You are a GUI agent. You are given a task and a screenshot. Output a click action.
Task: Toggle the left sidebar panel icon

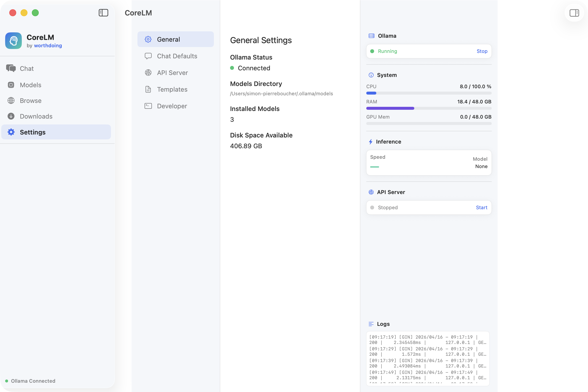click(x=103, y=13)
